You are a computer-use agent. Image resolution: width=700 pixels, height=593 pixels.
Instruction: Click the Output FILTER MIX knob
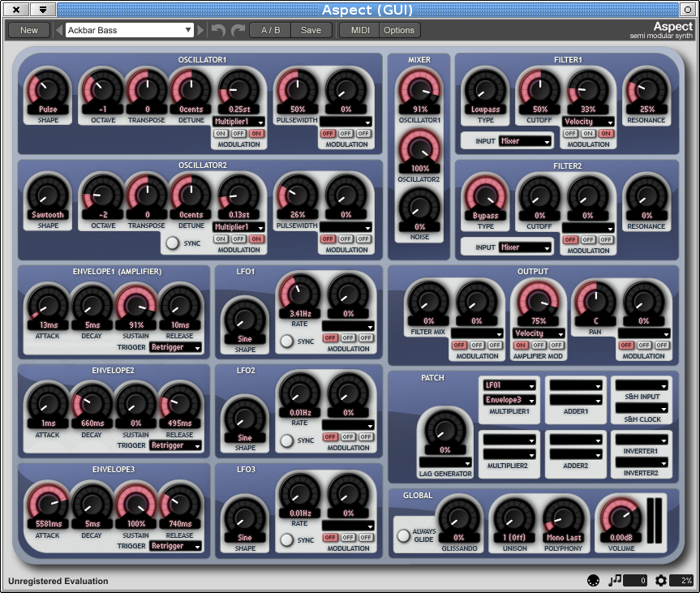428,303
